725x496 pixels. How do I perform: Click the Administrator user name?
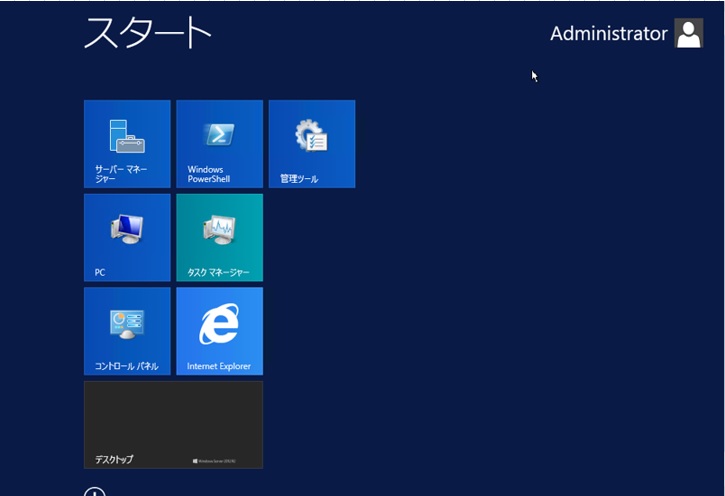(x=608, y=33)
